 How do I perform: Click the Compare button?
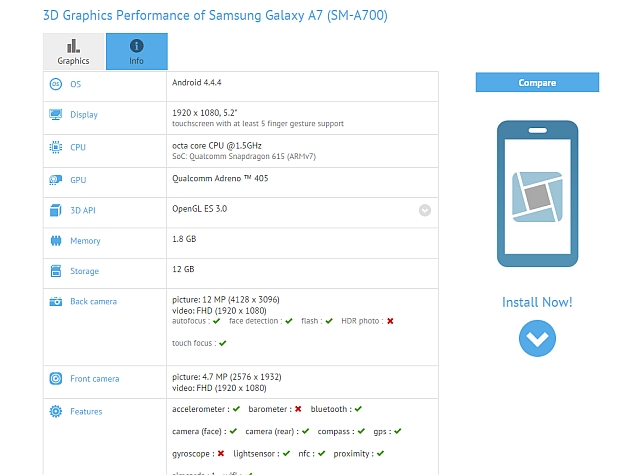(x=537, y=82)
